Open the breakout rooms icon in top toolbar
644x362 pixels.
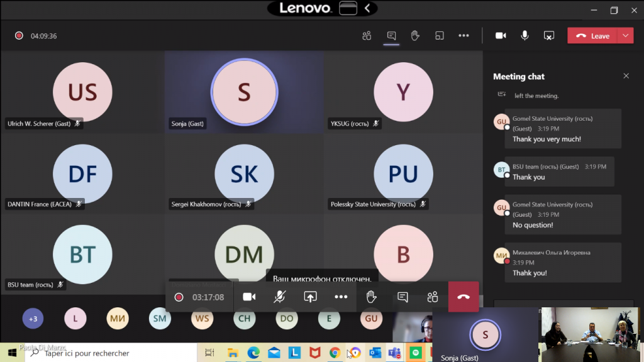click(440, 36)
